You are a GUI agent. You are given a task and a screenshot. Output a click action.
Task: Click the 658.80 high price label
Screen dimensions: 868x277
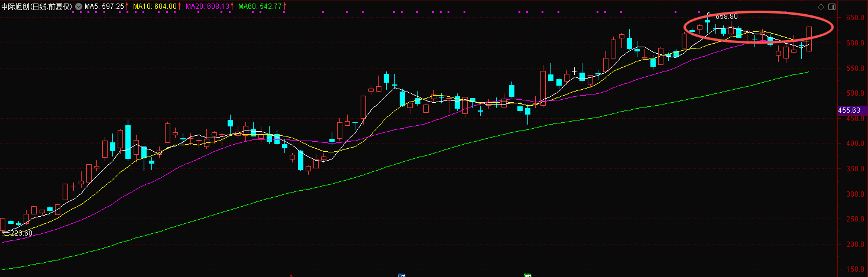click(726, 17)
